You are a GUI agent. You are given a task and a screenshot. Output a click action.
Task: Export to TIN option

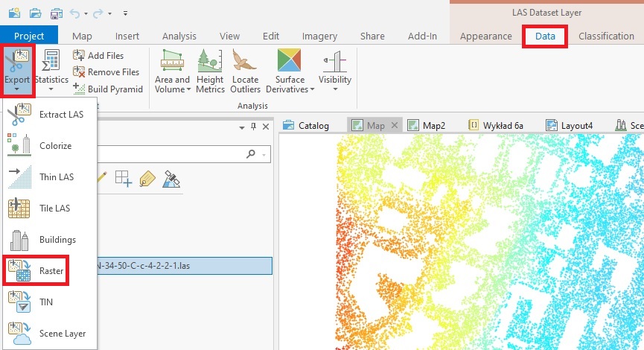point(45,302)
